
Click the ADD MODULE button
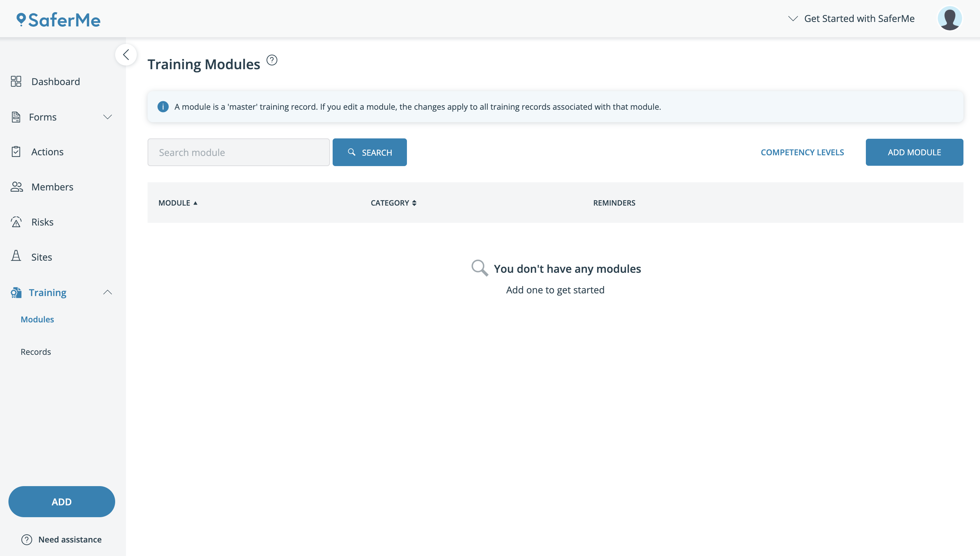click(x=914, y=152)
